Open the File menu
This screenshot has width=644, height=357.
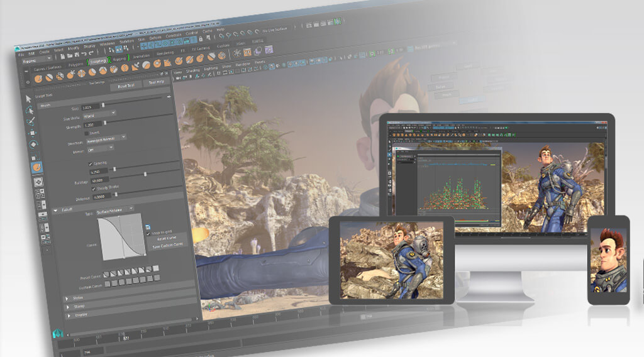[x=21, y=54]
